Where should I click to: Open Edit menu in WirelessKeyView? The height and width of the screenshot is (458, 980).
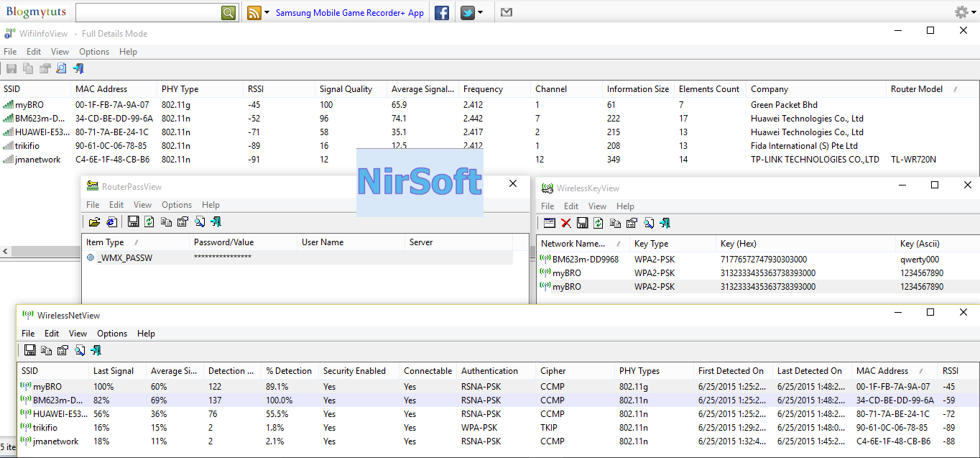click(571, 206)
